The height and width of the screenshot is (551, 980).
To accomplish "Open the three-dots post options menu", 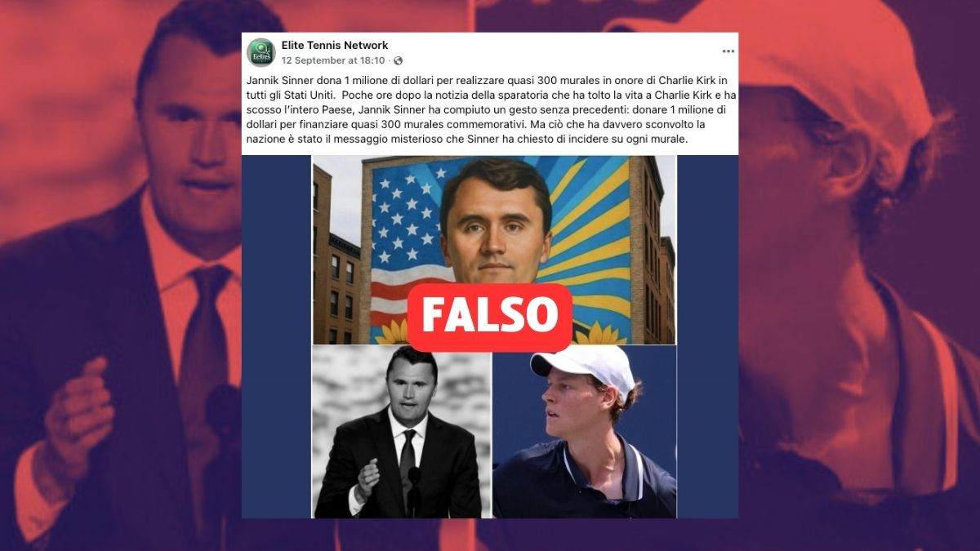I will [x=728, y=51].
